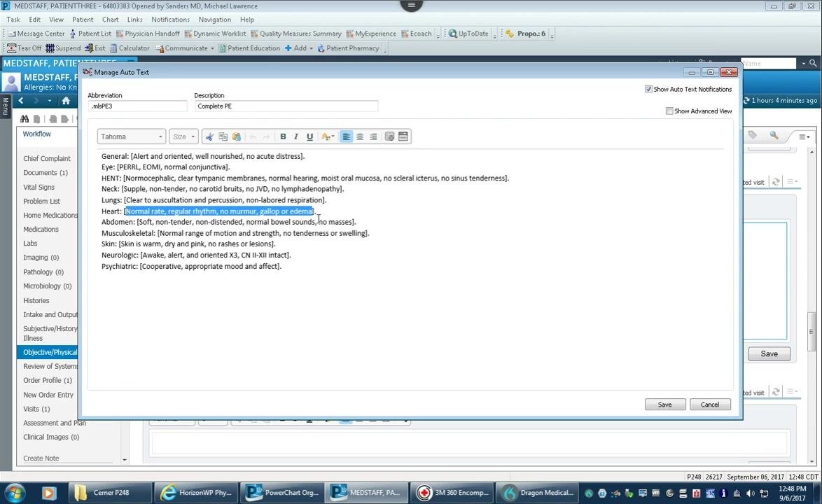
Task: Click the Description input field
Action: (x=286, y=106)
